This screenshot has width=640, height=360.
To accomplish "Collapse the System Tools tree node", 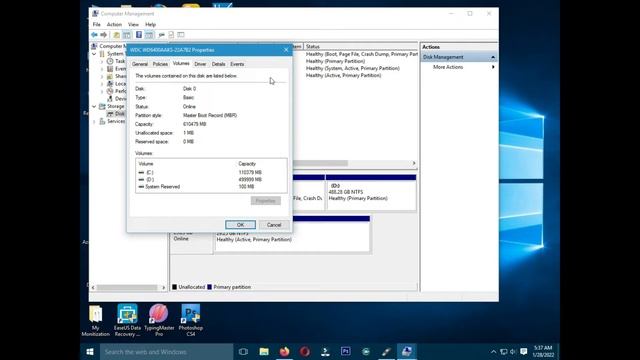I will coord(94,54).
